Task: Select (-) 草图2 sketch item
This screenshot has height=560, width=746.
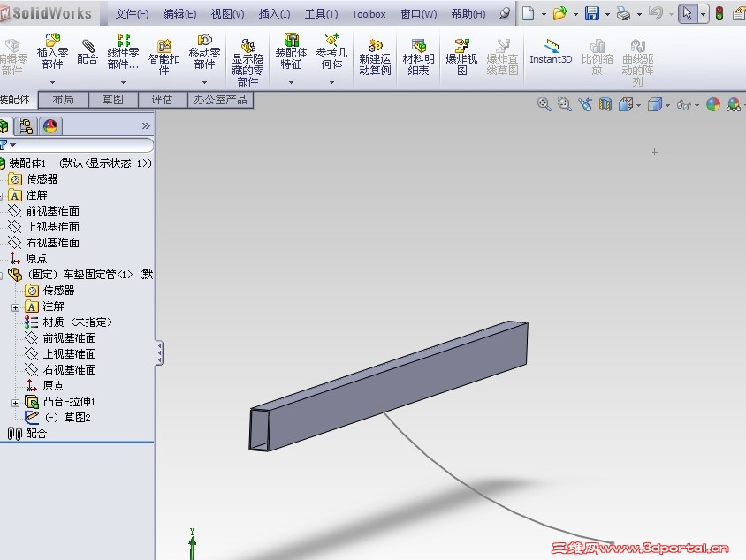Action: [x=57, y=418]
